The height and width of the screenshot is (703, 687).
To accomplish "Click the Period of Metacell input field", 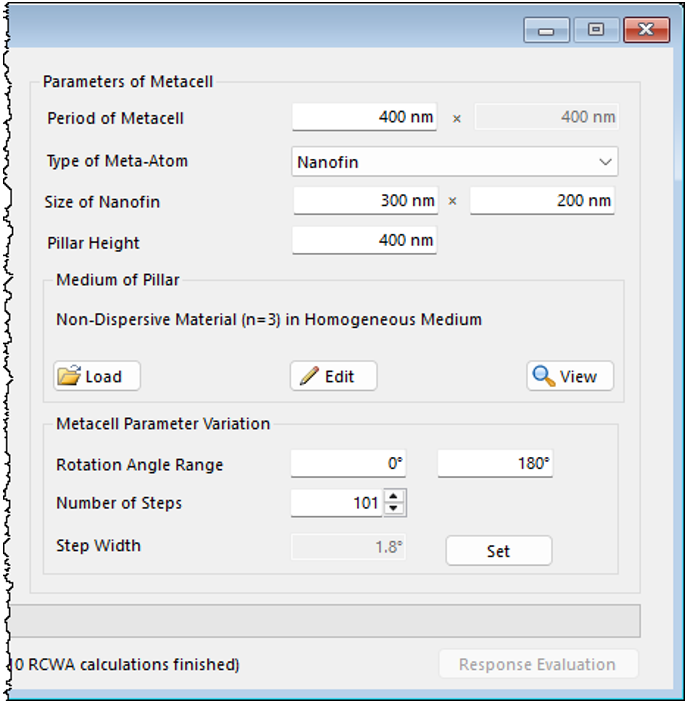I will (x=364, y=117).
